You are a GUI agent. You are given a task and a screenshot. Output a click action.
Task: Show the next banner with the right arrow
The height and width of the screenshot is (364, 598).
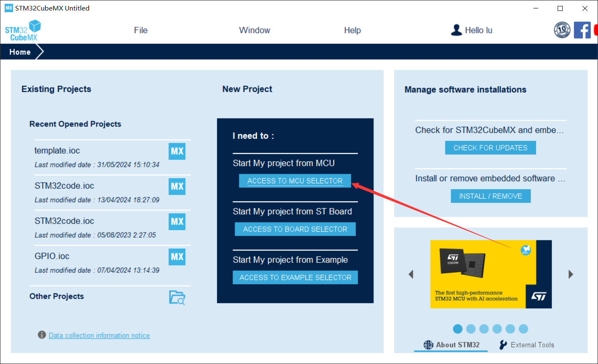[x=571, y=274]
